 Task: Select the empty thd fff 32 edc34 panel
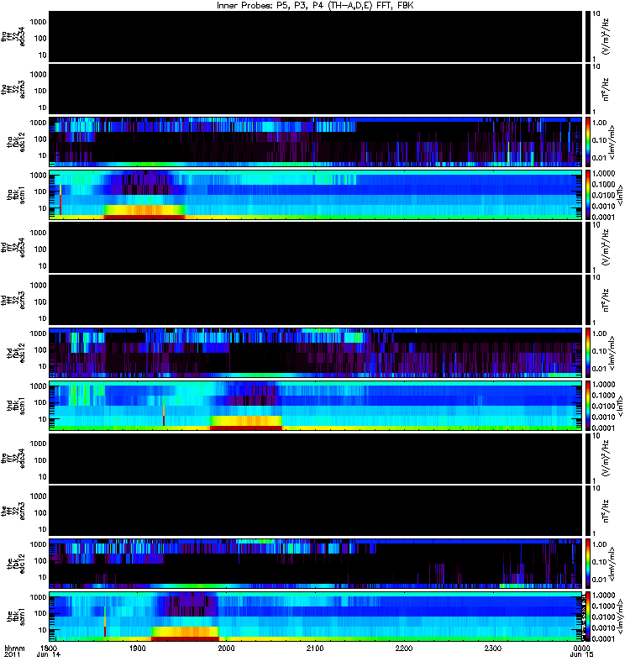tap(316, 247)
